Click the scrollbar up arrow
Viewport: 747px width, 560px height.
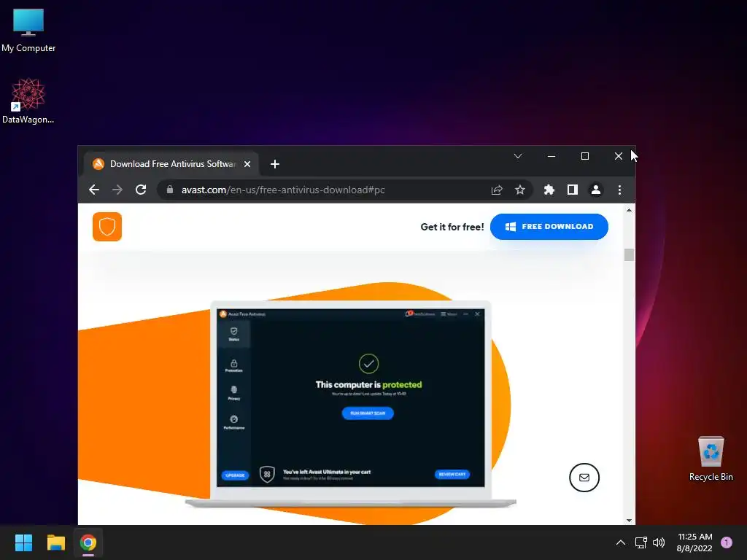(x=630, y=210)
